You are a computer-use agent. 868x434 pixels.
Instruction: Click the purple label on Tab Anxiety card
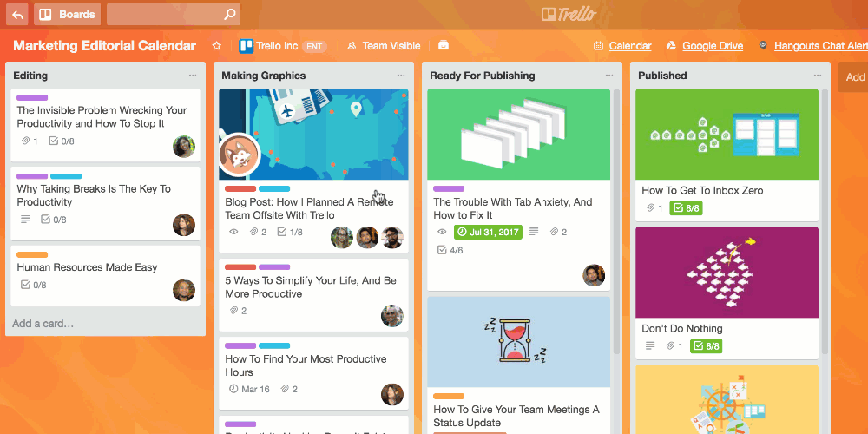(449, 188)
